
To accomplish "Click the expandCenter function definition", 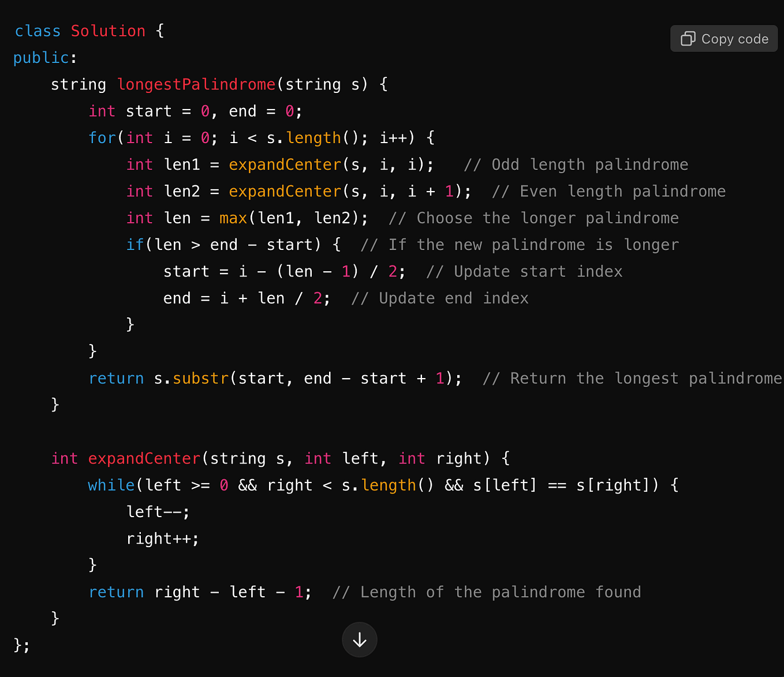I will [x=144, y=458].
